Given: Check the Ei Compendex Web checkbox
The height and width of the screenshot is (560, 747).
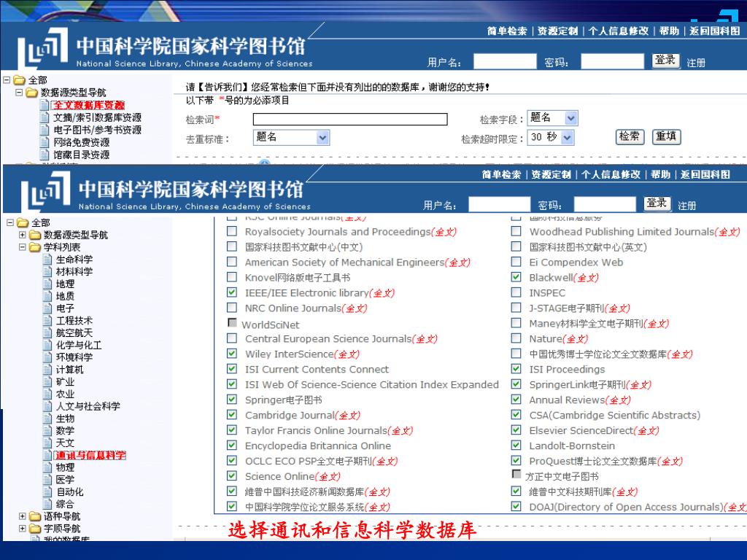Looking at the screenshot, I should tap(516, 262).
